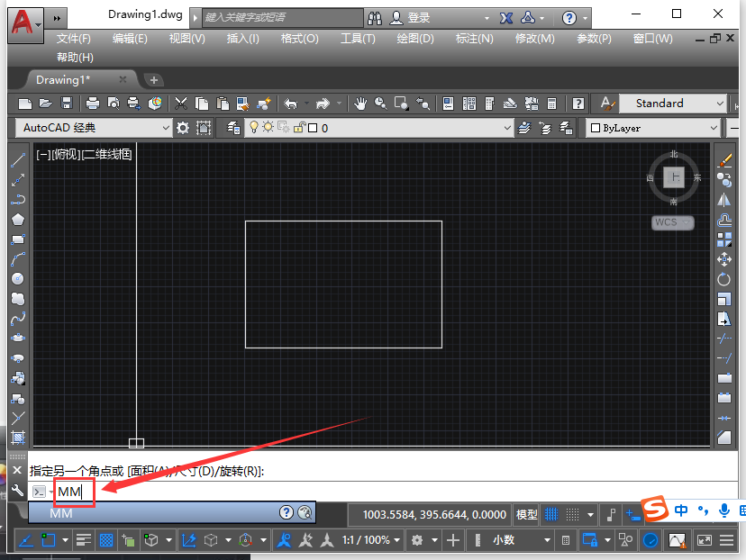Toggle layer 0 on/off lightbulb

254,128
